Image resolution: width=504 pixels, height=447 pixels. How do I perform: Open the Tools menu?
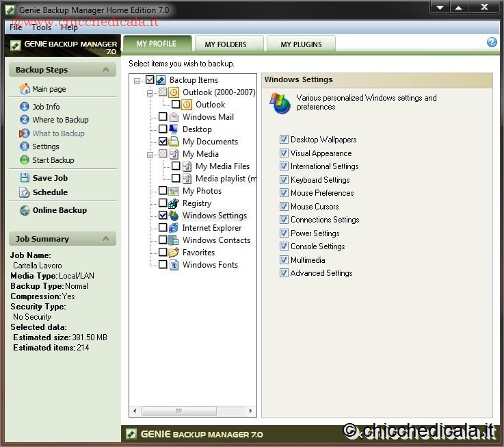click(41, 27)
